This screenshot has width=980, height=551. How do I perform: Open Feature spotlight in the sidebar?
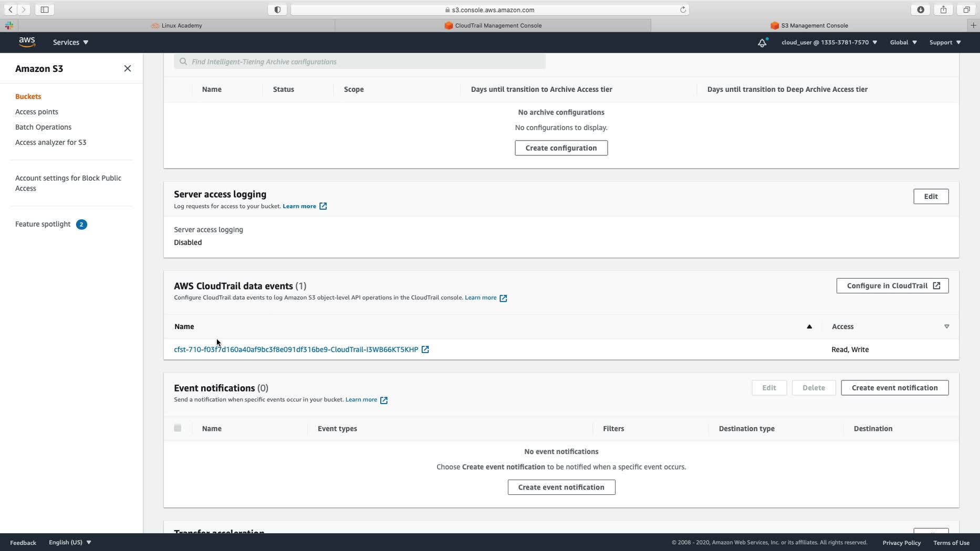43,224
